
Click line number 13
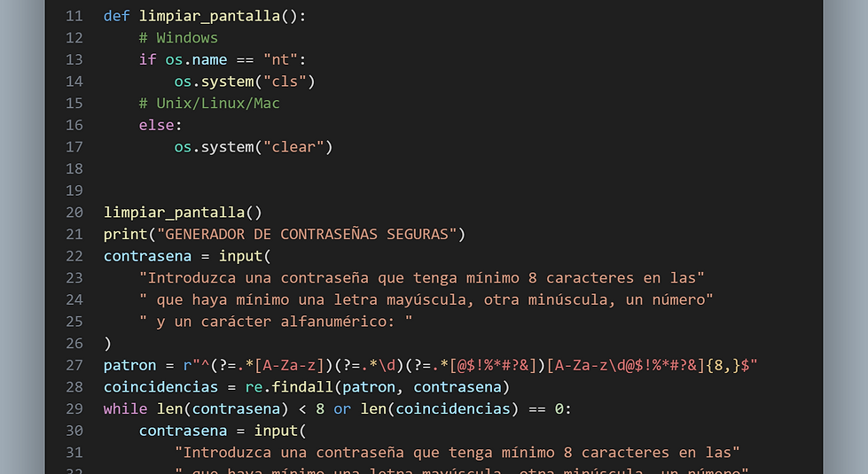pyautogui.click(x=74, y=59)
